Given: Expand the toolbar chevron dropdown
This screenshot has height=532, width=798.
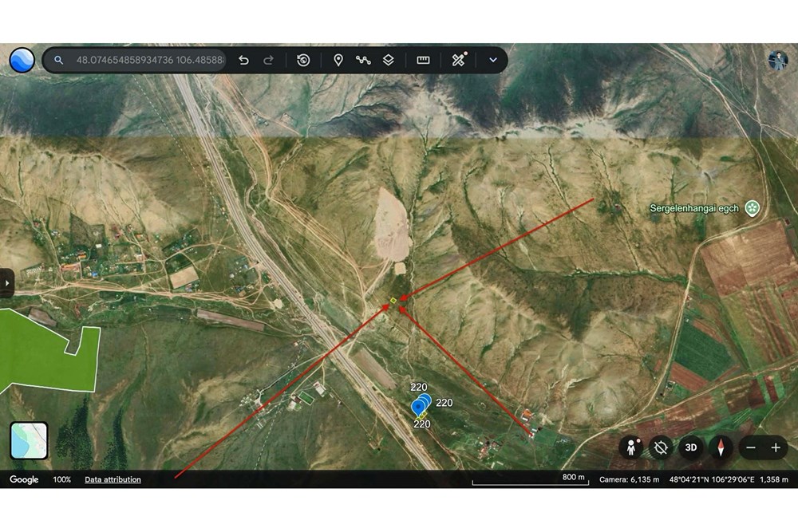Looking at the screenshot, I should [492, 60].
